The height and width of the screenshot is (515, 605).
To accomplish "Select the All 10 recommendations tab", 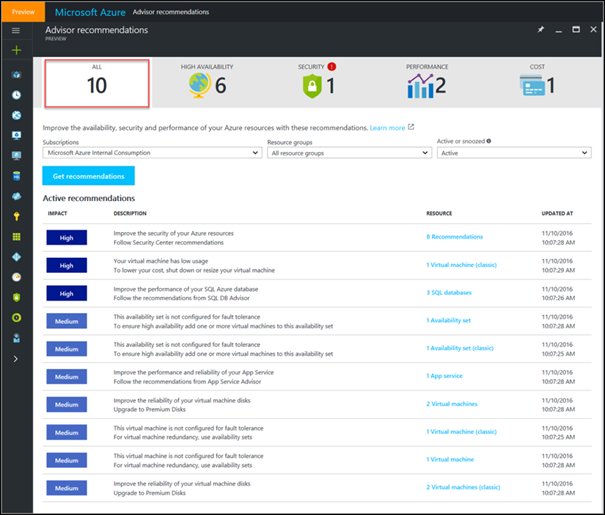I will [x=97, y=83].
